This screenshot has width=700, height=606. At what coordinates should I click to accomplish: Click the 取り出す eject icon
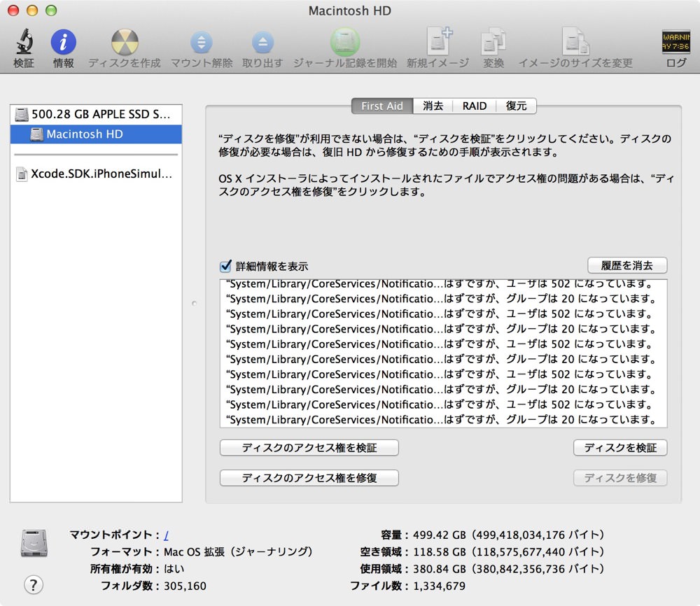point(263,43)
